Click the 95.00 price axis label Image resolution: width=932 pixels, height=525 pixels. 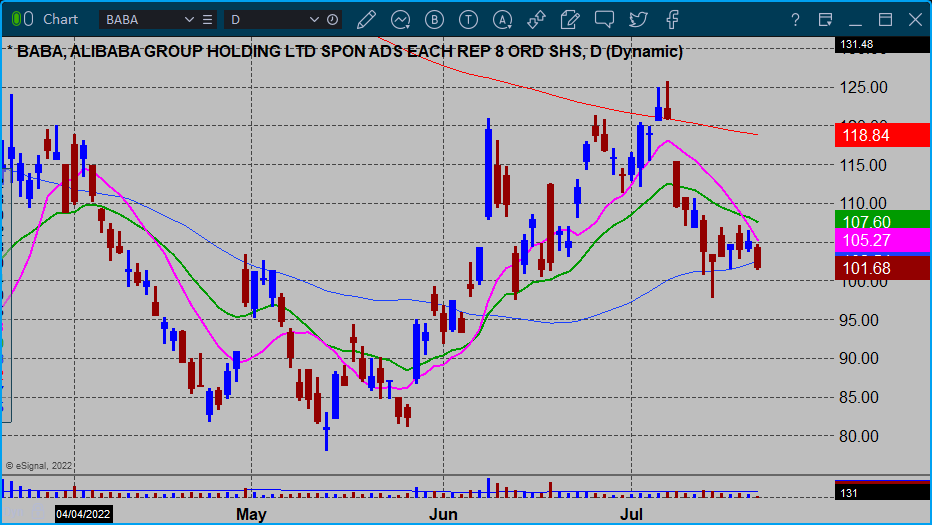(859, 320)
